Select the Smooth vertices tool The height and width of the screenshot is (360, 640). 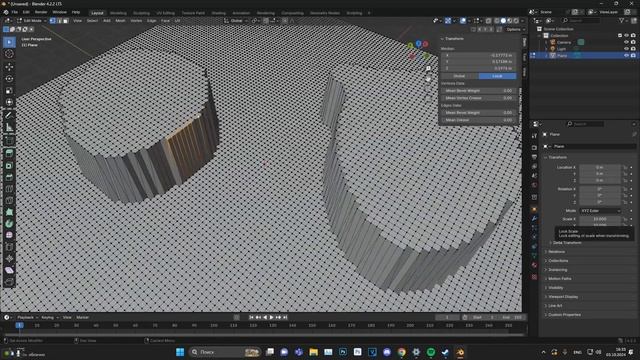point(9,235)
